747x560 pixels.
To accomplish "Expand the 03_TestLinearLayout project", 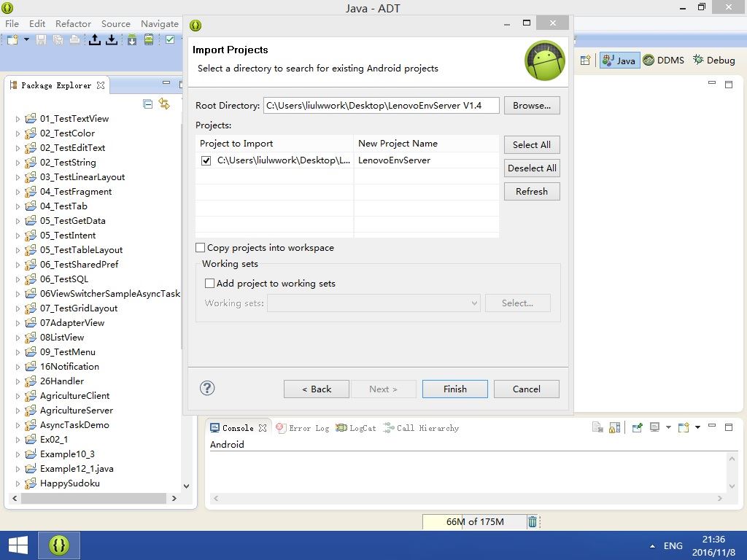I will [x=18, y=177].
